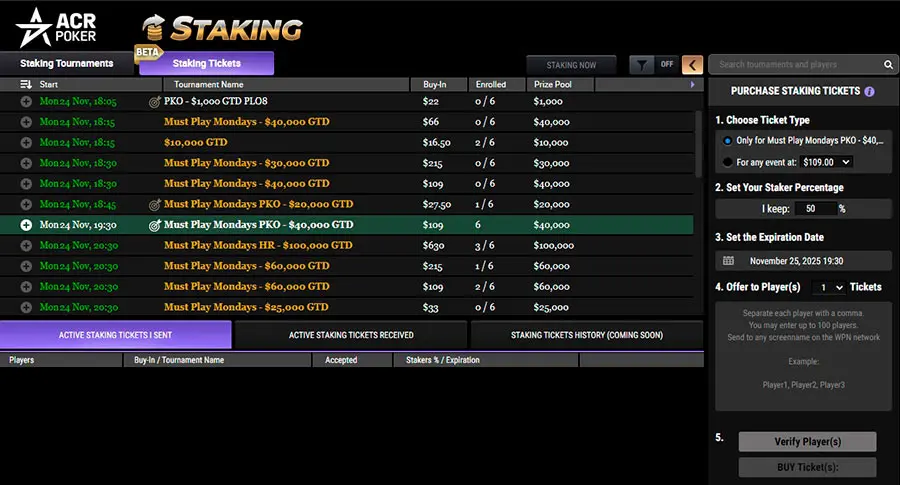
Task: Click the Verify Player(s) button
Action: tap(807, 441)
